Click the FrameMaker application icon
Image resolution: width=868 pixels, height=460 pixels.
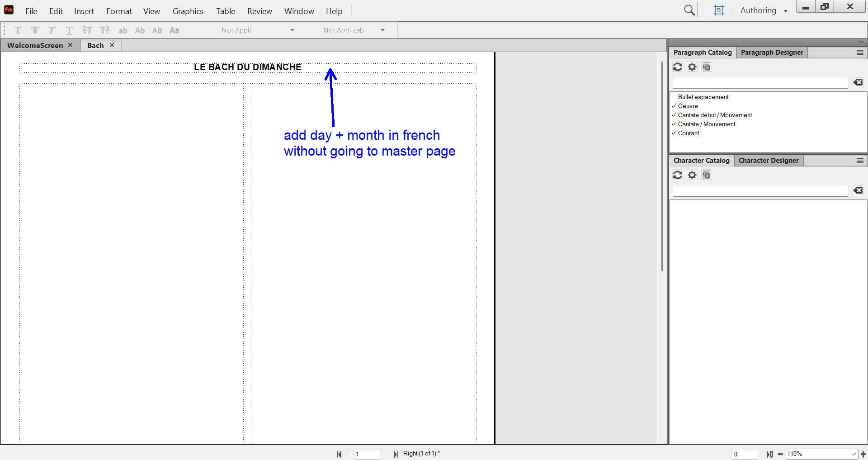tap(9, 10)
